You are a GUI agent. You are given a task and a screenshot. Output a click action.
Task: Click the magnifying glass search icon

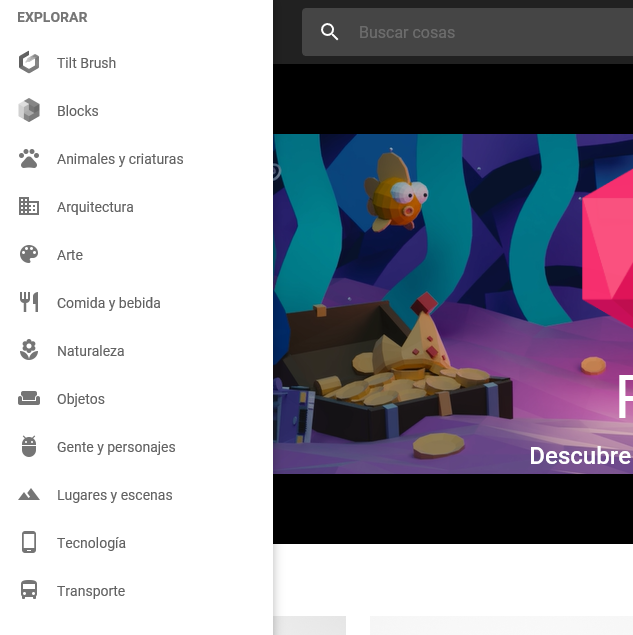point(330,33)
